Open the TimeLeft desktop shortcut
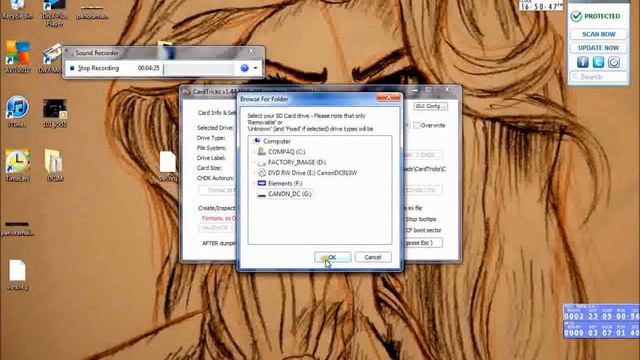This screenshot has width=640, height=360. point(18,165)
